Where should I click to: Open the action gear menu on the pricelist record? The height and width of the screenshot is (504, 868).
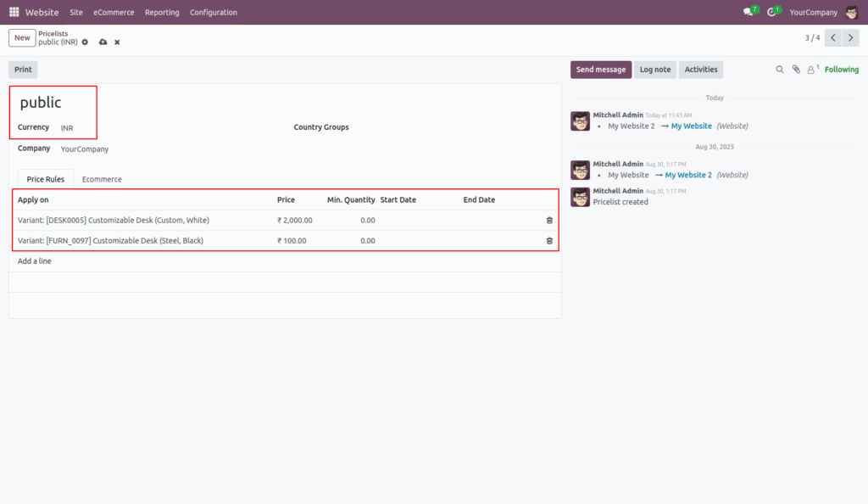coord(84,42)
